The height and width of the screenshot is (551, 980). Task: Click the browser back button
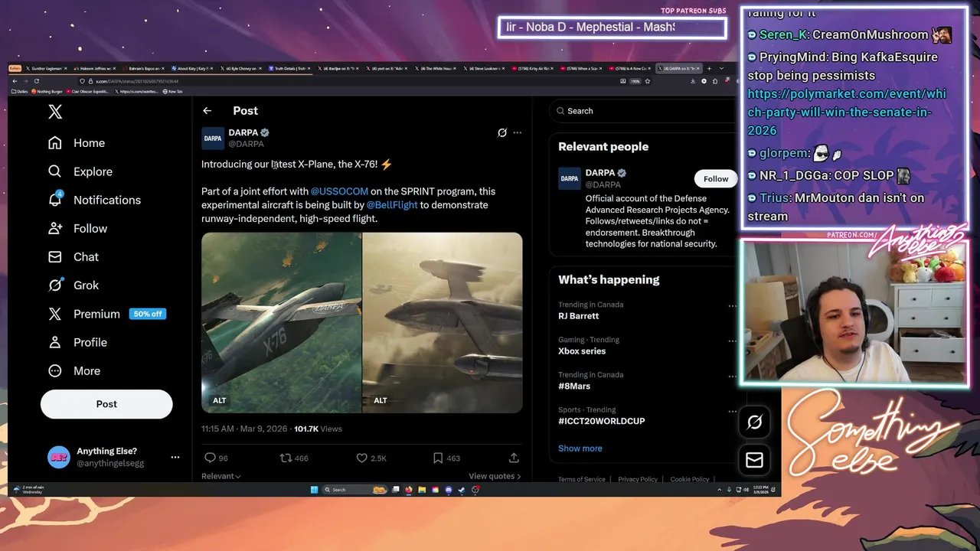[x=15, y=81]
